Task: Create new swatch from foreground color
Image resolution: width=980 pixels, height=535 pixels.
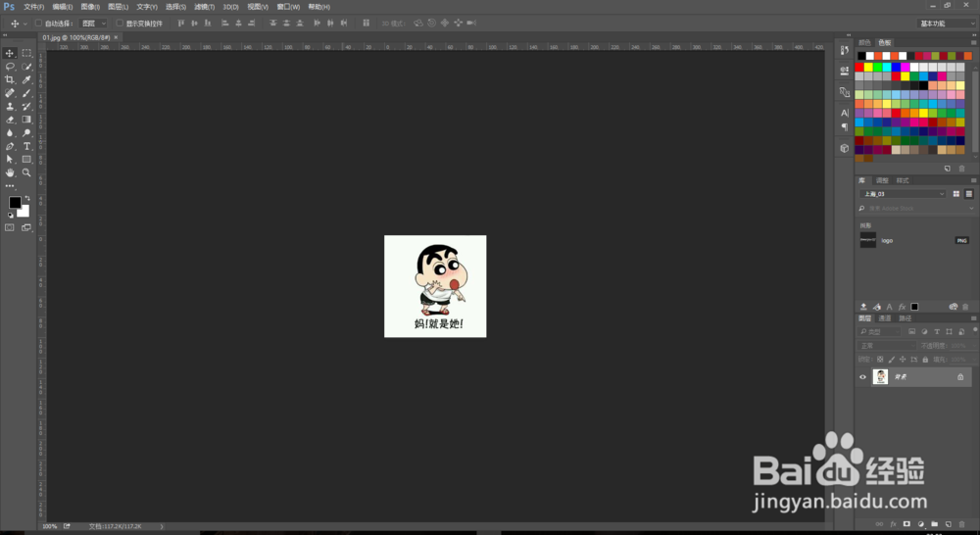Action: point(948,169)
